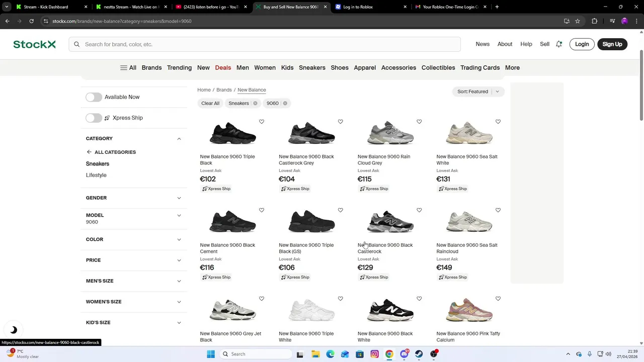Toggle Xpress Ship switch

point(94,118)
